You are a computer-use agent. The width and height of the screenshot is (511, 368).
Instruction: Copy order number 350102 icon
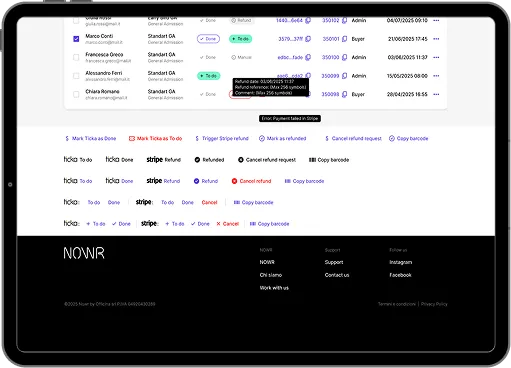[345, 20]
